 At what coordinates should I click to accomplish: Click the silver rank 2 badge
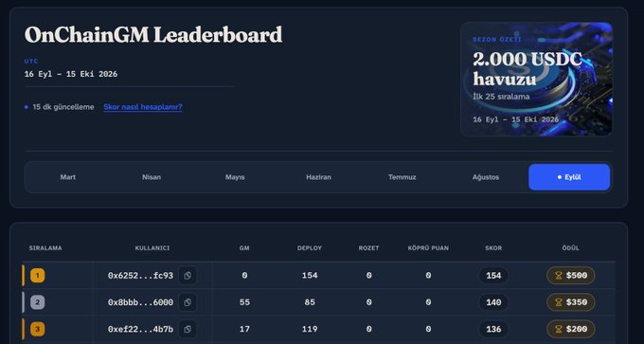point(37,302)
